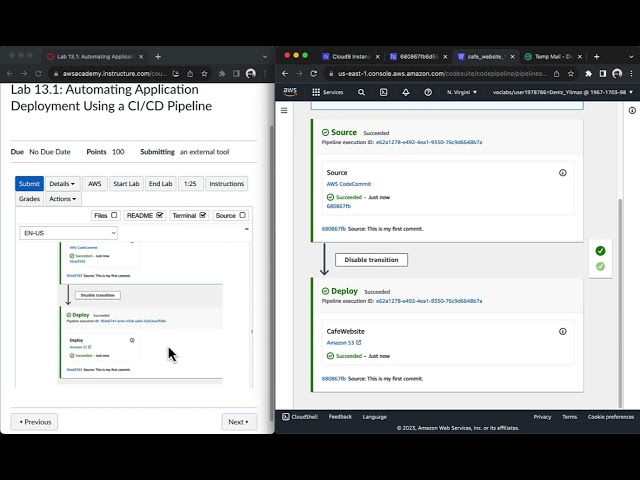
Task: Collapse the readme panel minus control
Action: [247, 229]
